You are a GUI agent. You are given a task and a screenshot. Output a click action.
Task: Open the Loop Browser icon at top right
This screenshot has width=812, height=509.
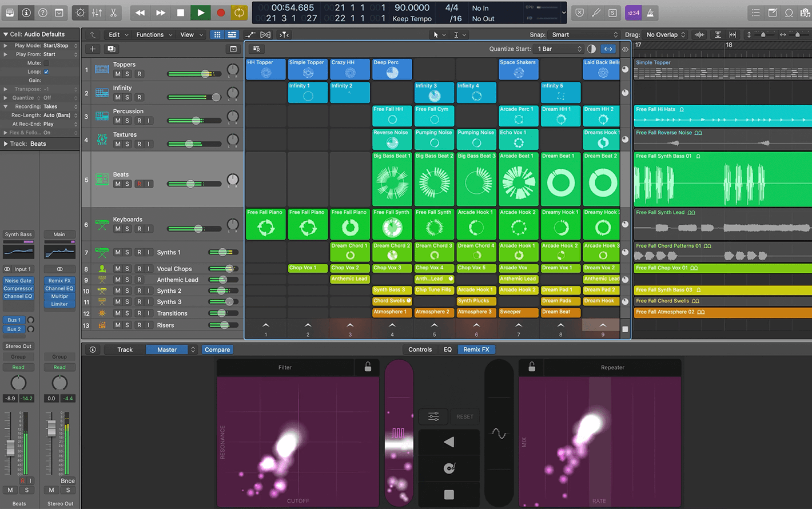pos(789,12)
